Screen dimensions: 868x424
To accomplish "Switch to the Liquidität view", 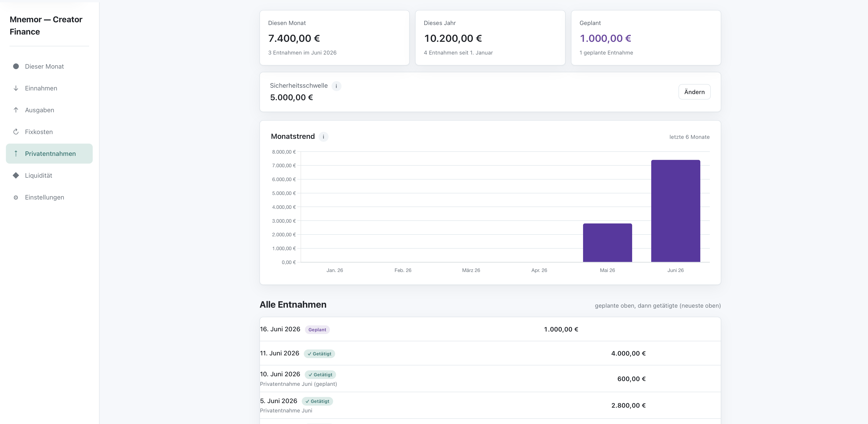I will point(49,175).
